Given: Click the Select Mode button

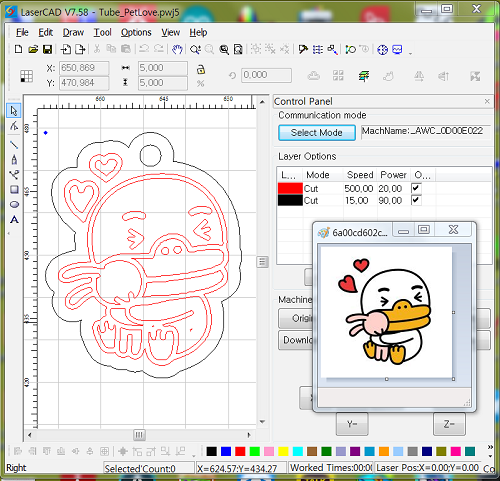Looking at the screenshot, I should coord(317,133).
